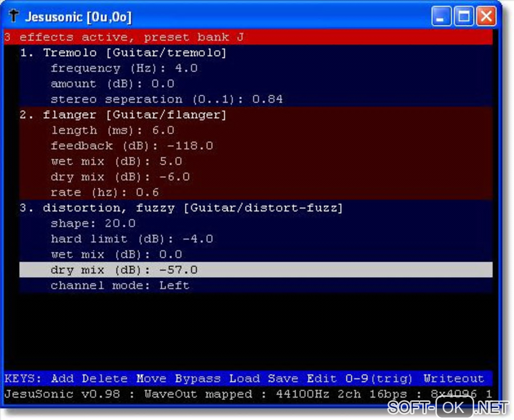
Task: Click 44100Hz 2ch 16bps status entry
Action: click(x=342, y=394)
